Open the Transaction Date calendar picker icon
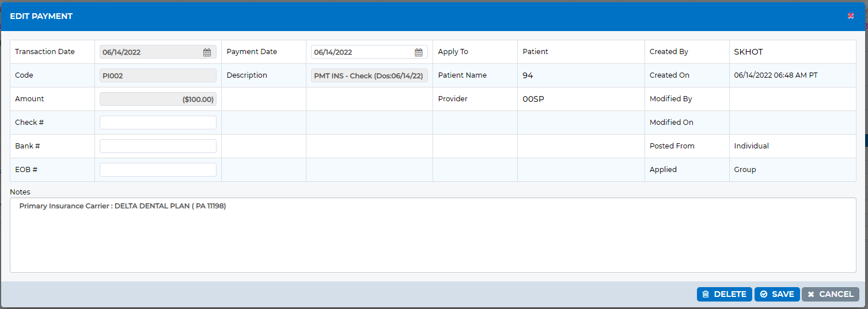This screenshot has height=309, width=868. pos(207,52)
